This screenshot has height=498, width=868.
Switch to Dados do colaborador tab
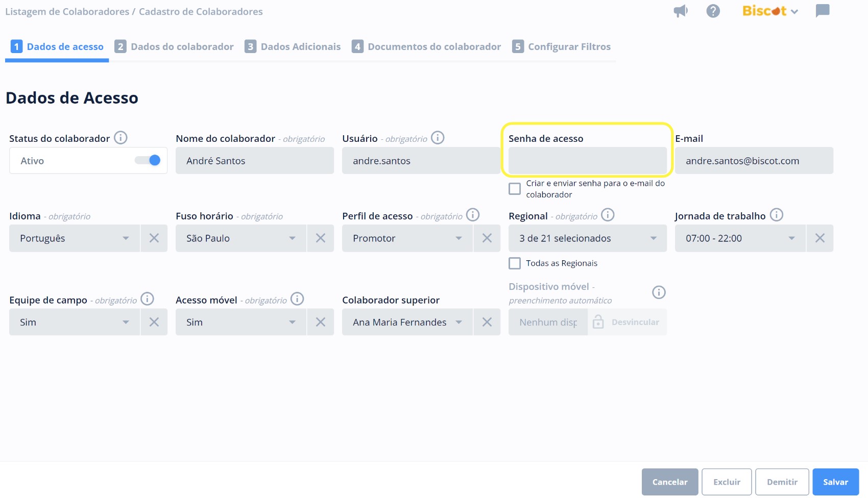click(x=174, y=47)
